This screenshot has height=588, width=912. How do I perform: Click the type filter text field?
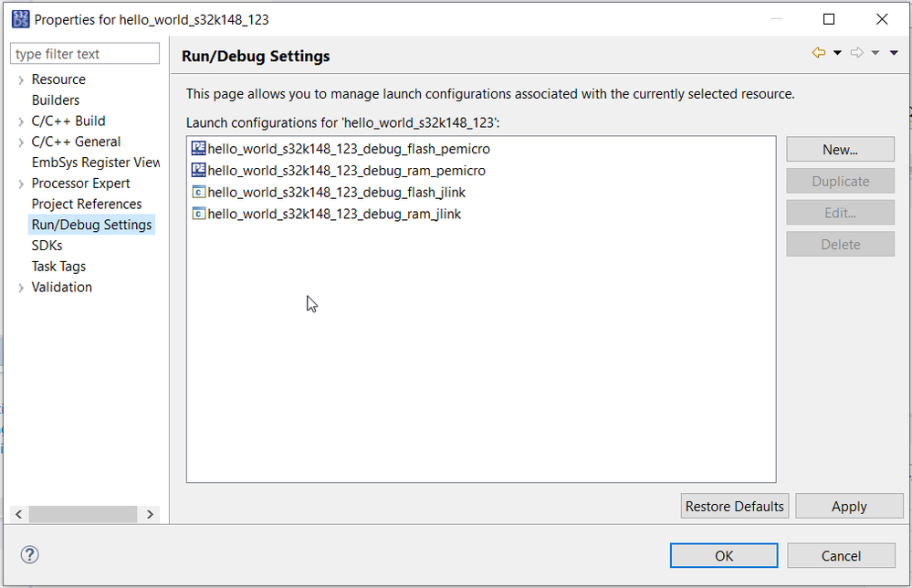click(84, 53)
